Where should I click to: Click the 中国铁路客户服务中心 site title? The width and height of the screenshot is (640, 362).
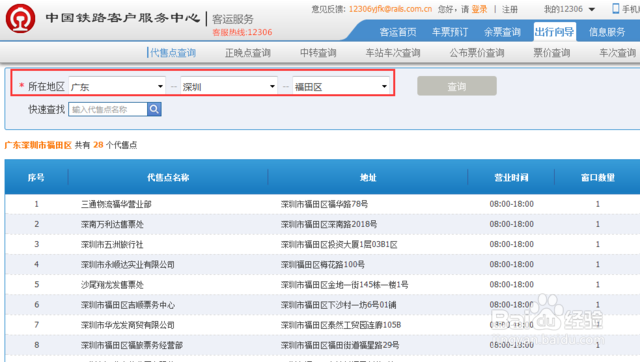click(x=123, y=18)
